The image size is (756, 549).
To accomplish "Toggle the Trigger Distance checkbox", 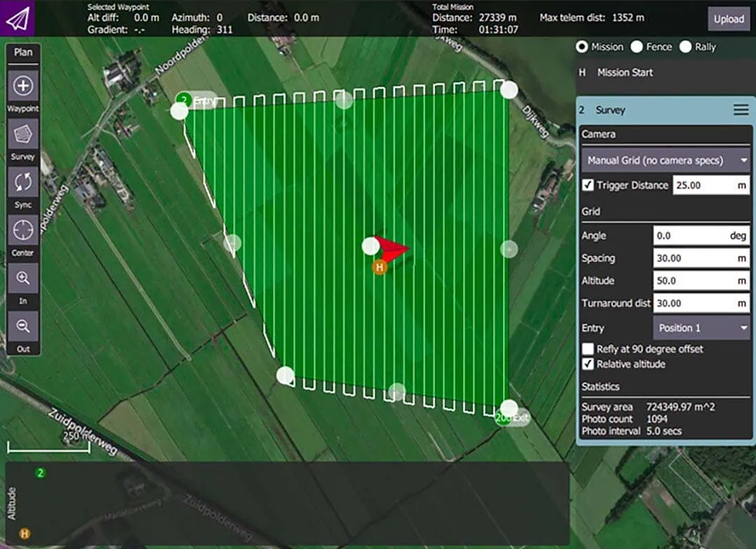I will (x=588, y=185).
